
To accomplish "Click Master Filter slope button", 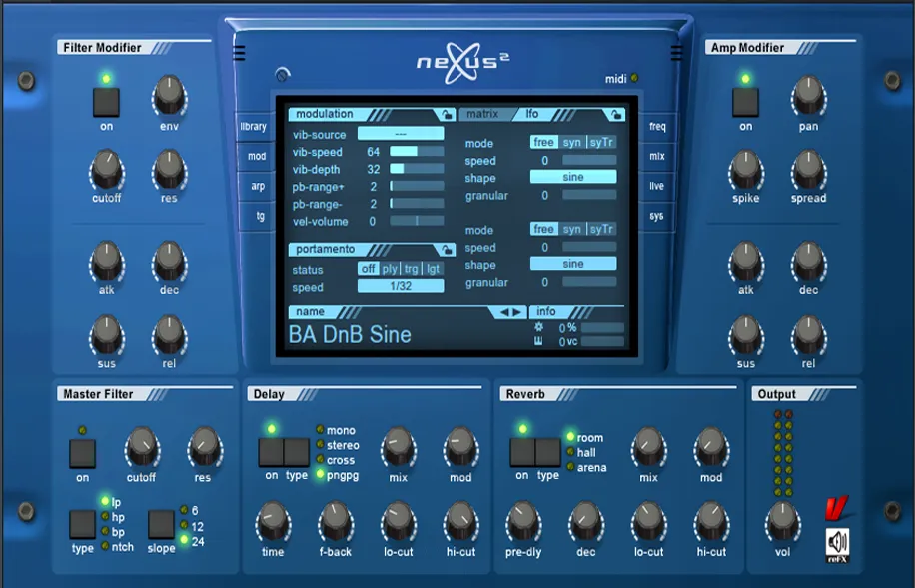I will (x=161, y=524).
